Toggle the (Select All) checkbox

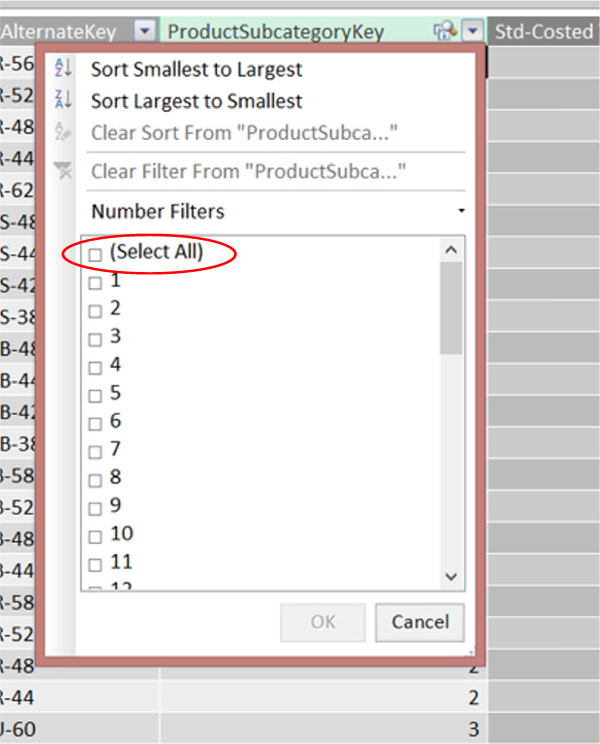96,255
